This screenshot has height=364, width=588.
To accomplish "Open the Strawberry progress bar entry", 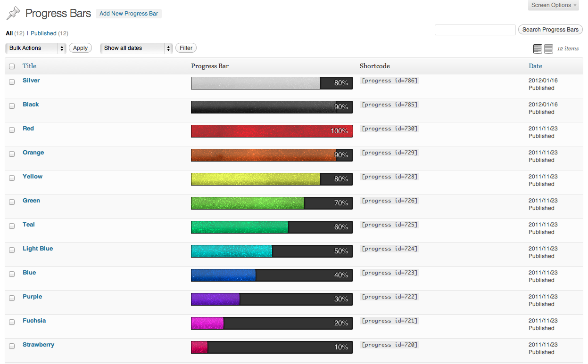I will [38, 345].
